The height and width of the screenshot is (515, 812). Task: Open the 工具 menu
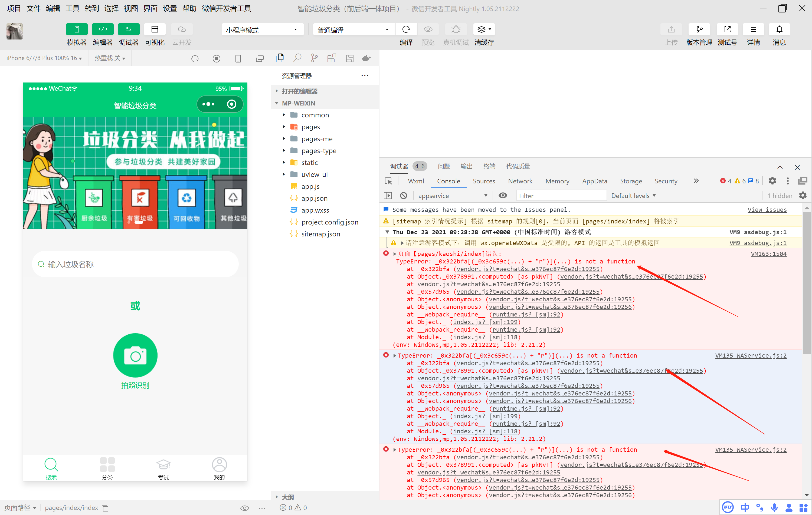click(72, 8)
